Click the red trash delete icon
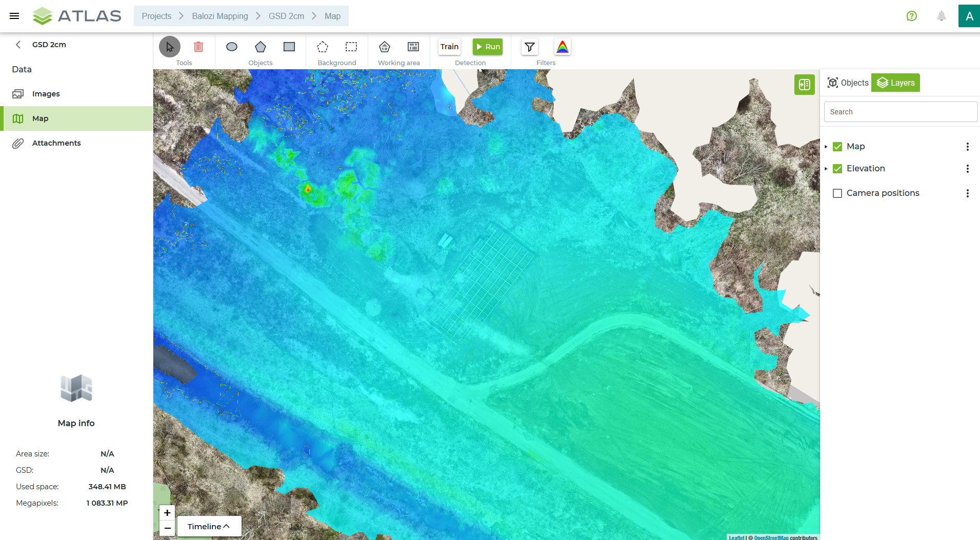 (198, 47)
